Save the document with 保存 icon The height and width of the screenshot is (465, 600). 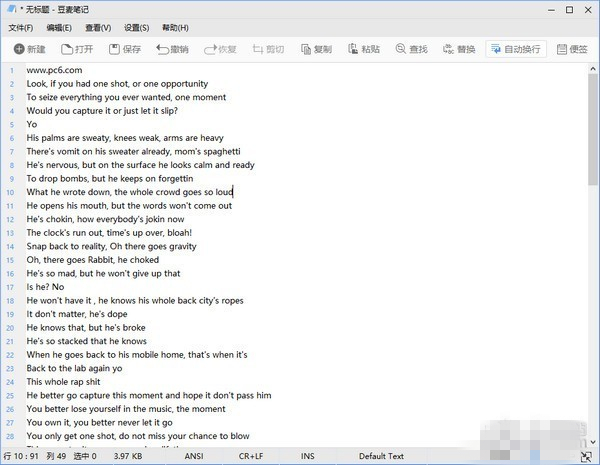click(x=114, y=49)
